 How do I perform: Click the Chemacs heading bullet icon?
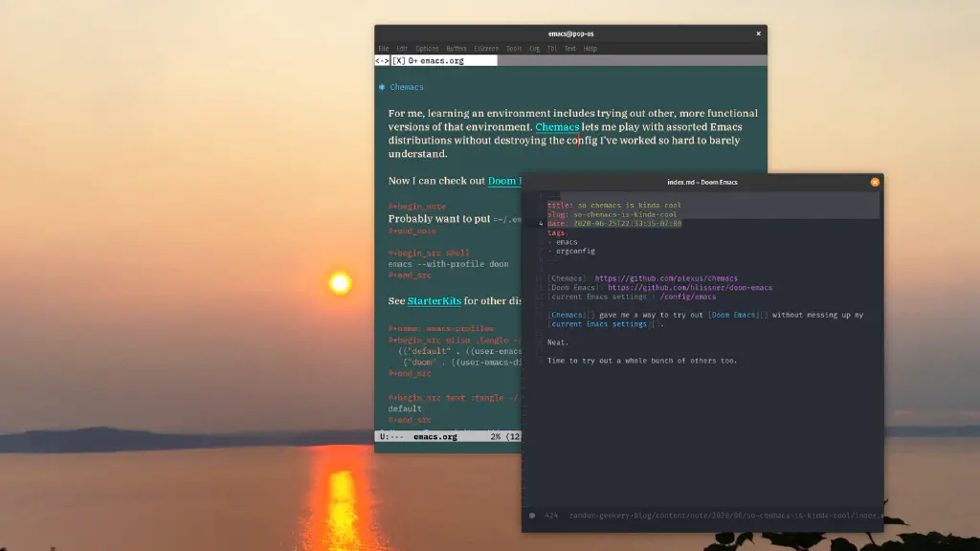382,87
